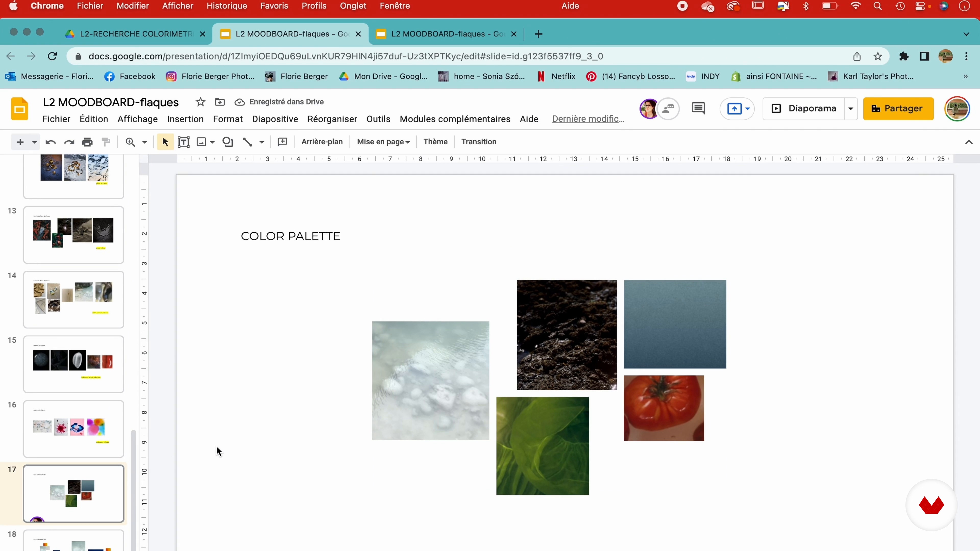Open collaborator chat bubble icon
The width and height of the screenshot is (980, 551).
(x=668, y=109)
